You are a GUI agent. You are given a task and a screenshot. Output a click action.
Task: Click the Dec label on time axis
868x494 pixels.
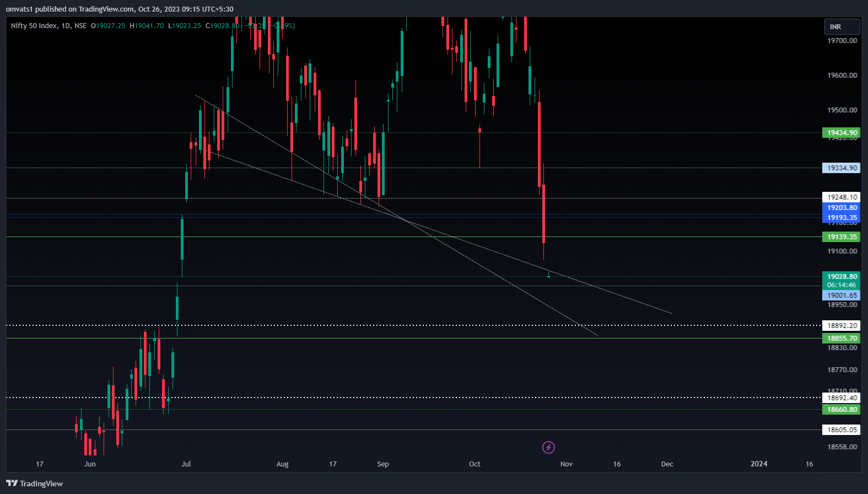(x=667, y=464)
